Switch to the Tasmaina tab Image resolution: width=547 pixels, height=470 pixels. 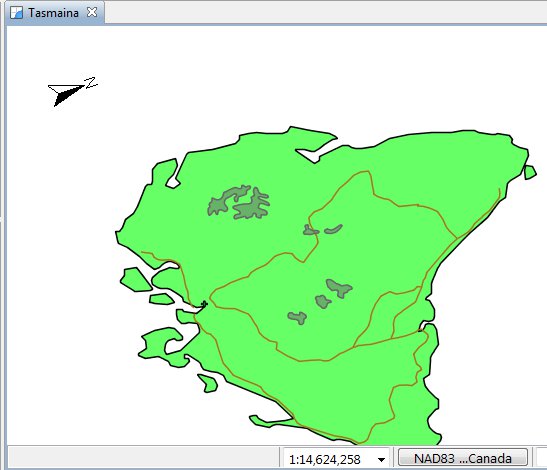click(x=53, y=13)
